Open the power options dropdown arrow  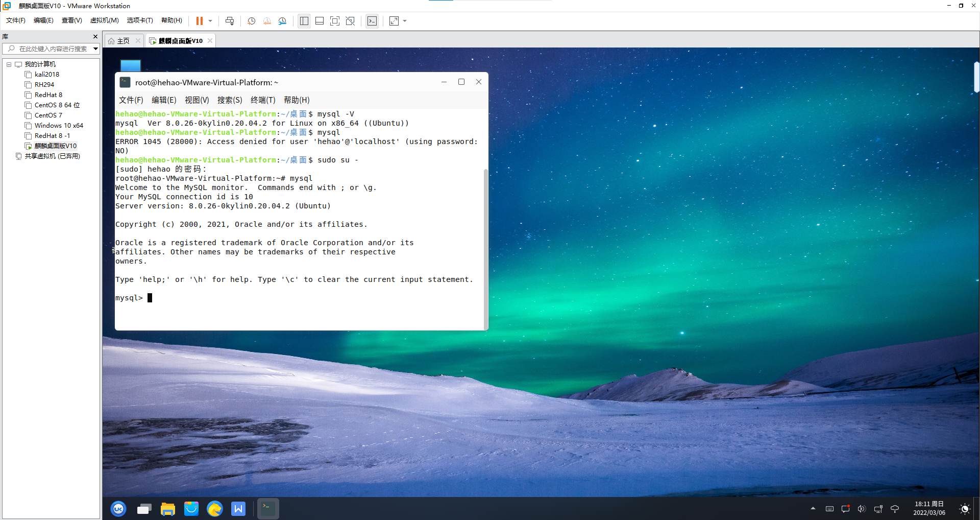tap(210, 21)
